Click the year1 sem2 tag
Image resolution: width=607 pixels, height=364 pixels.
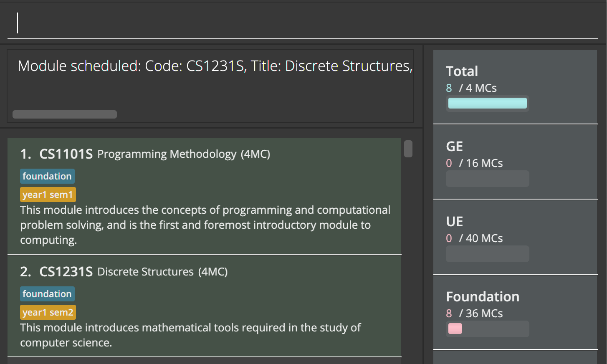click(48, 312)
